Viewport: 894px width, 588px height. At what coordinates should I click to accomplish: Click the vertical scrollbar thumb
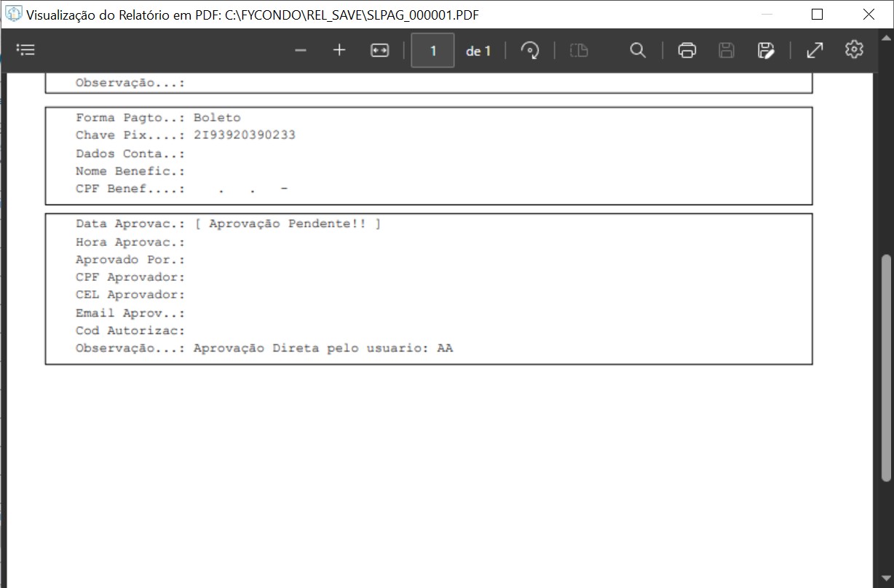885,367
